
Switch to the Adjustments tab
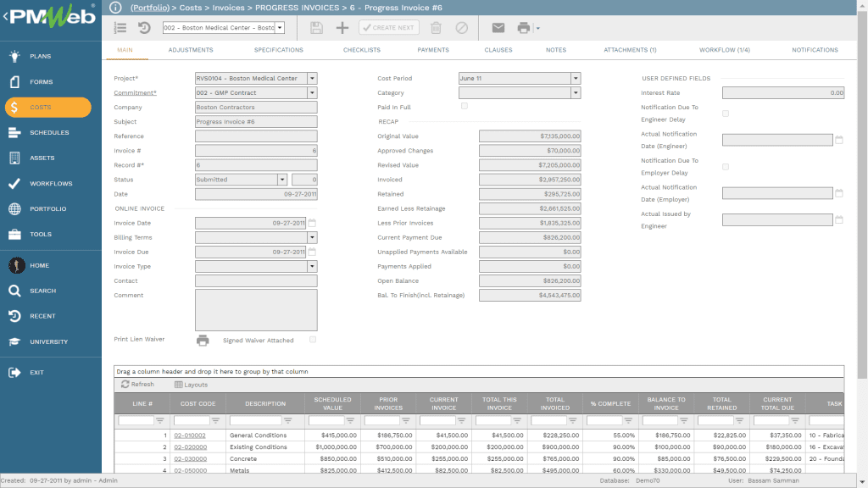(191, 50)
